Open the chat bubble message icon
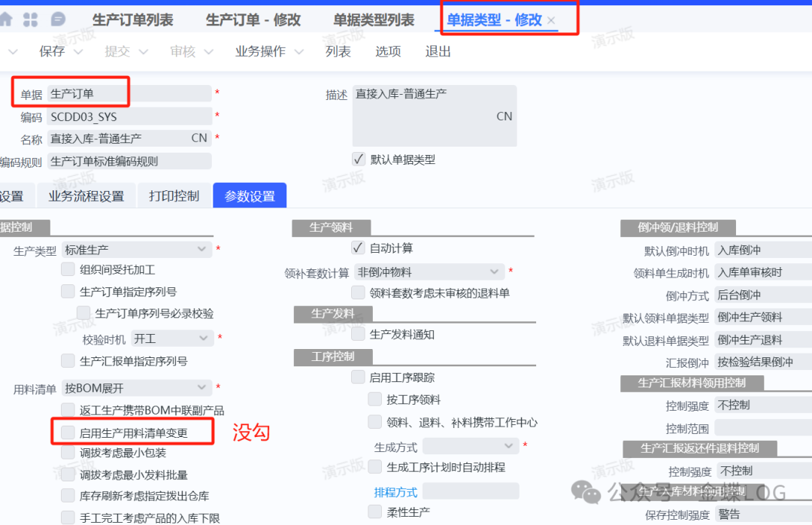The image size is (812, 525). pos(58,20)
